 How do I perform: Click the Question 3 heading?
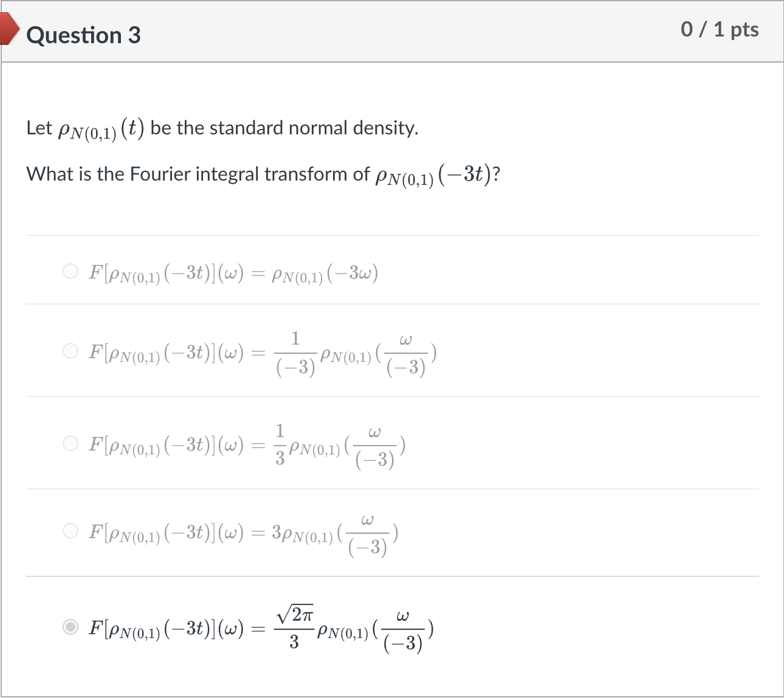click(83, 35)
